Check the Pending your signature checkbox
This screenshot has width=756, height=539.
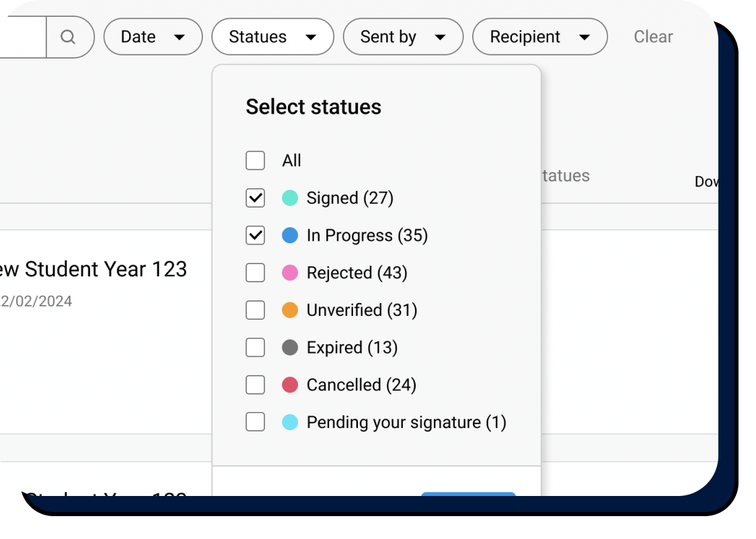[255, 422]
